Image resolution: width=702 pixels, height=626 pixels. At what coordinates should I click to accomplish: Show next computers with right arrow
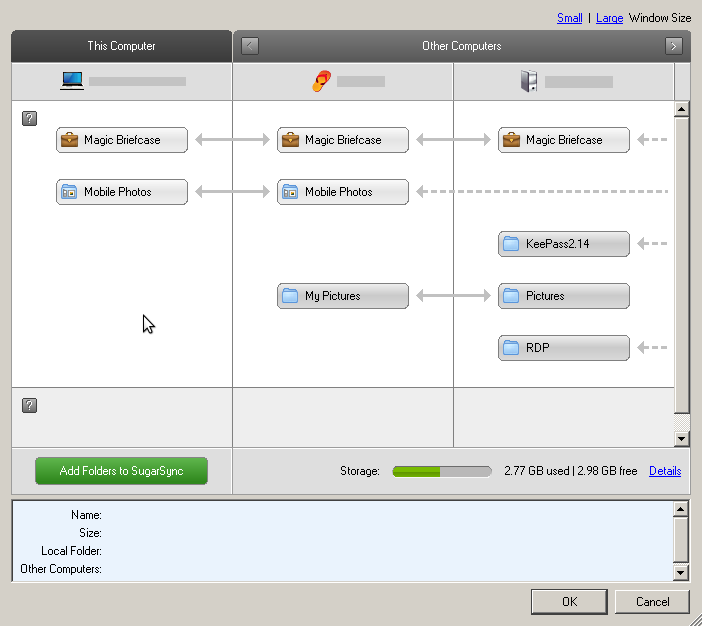(x=674, y=46)
